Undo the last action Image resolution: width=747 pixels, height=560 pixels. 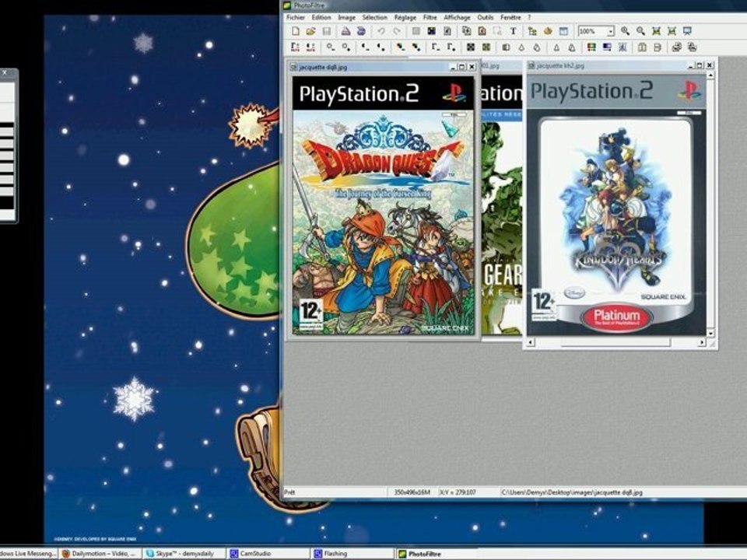[x=381, y=31]
